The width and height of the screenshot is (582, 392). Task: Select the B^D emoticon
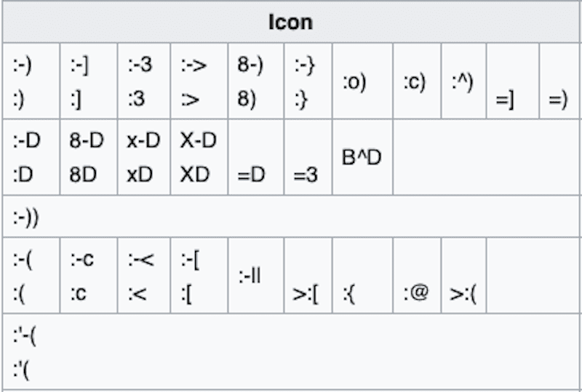point(362,158)
